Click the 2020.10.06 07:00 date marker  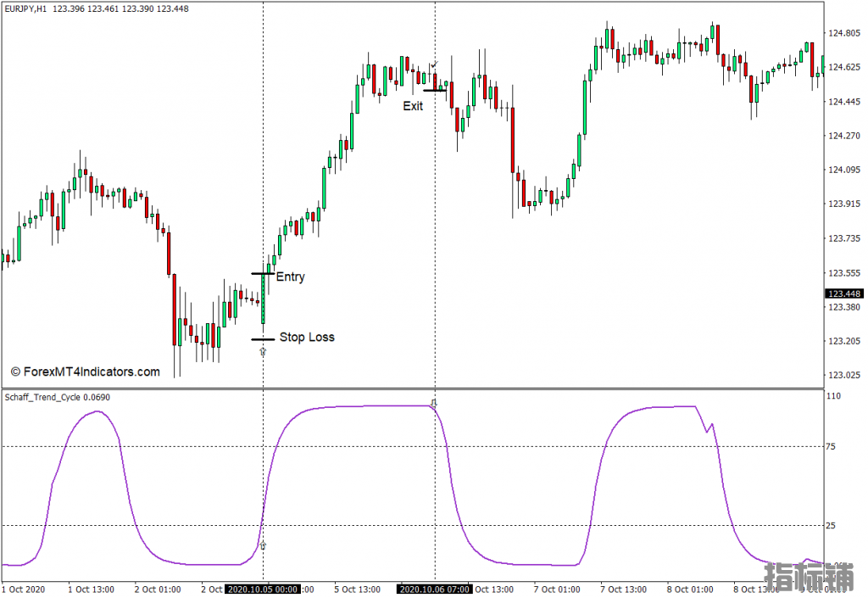coord(435,589)
